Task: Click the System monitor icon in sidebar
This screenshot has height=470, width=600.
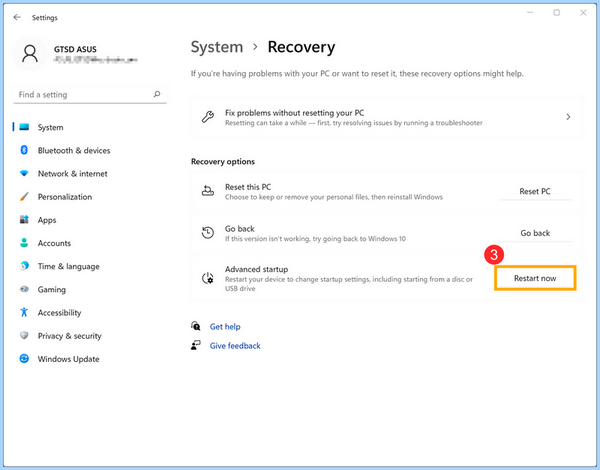Action: pos(24,127)
